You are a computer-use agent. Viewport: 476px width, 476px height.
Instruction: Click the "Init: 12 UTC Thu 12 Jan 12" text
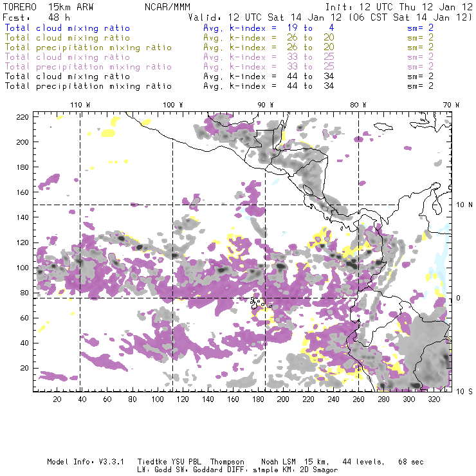[399, 7]
